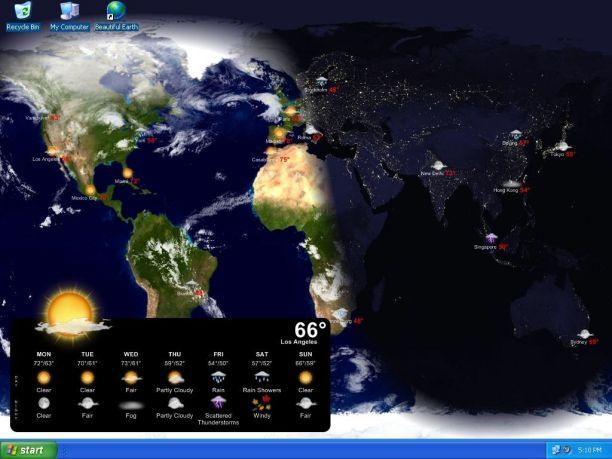Screen dimensions: 612x459
Task: Click the MON forecast column header
Action: pos(44,354)
